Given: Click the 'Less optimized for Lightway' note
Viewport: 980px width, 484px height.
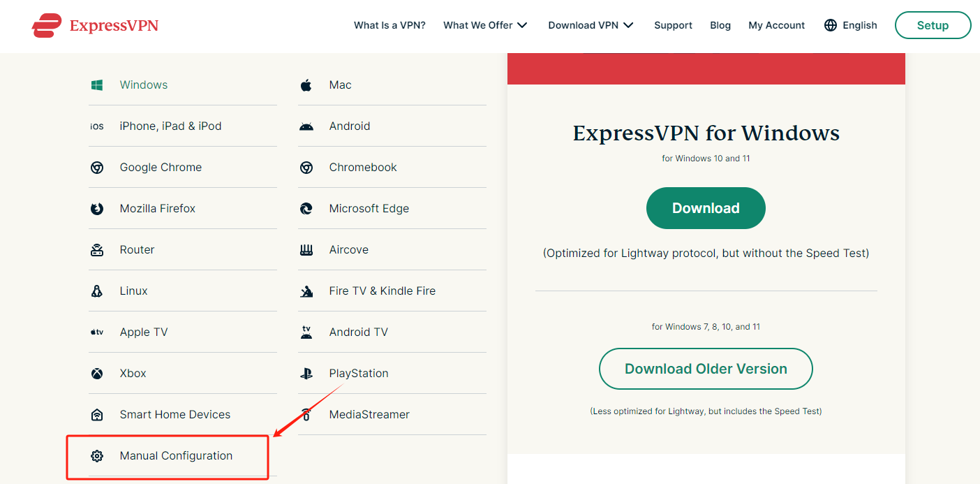Looking at the screenshot, I should [x=706, y=411].
